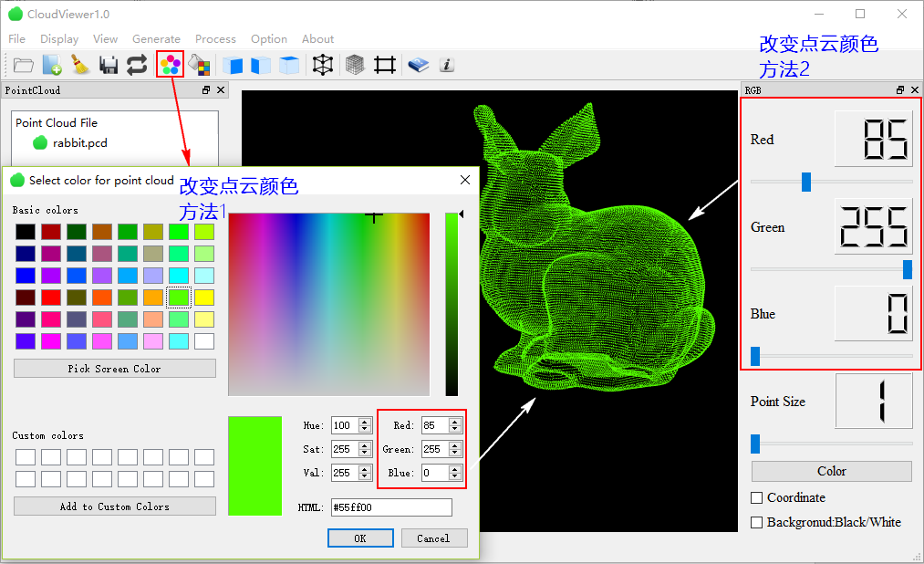
Task: Open the Display menu
Action: tap(58, 38)
